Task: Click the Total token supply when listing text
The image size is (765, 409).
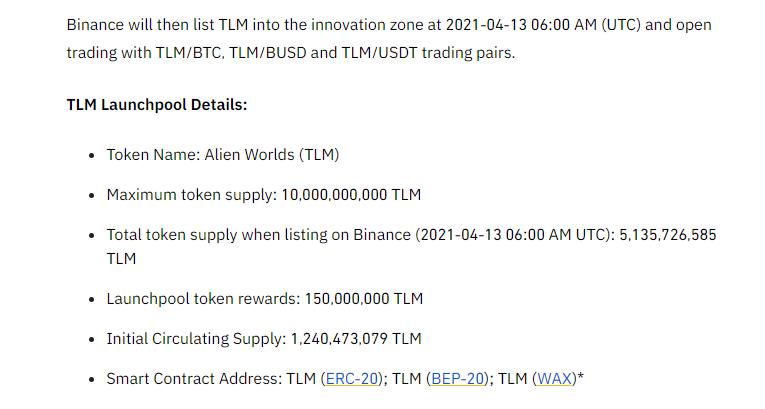Action: coord(259,235)
